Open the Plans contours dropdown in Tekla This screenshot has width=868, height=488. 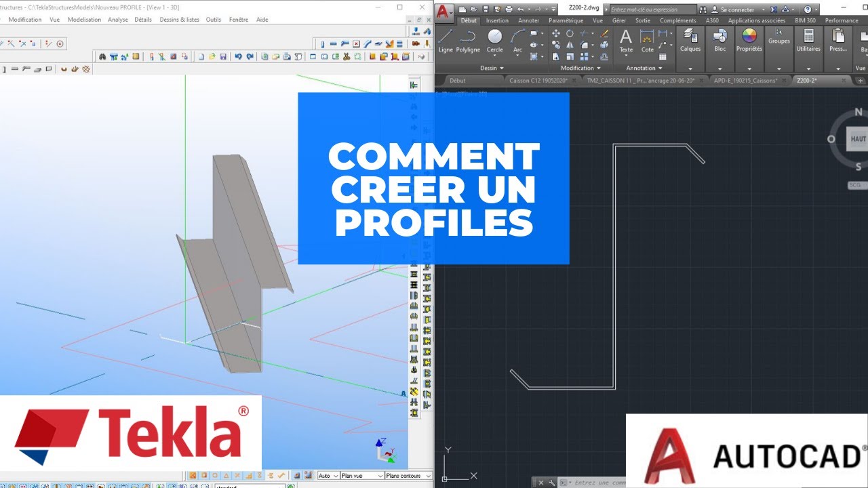[x=409, y=476]
